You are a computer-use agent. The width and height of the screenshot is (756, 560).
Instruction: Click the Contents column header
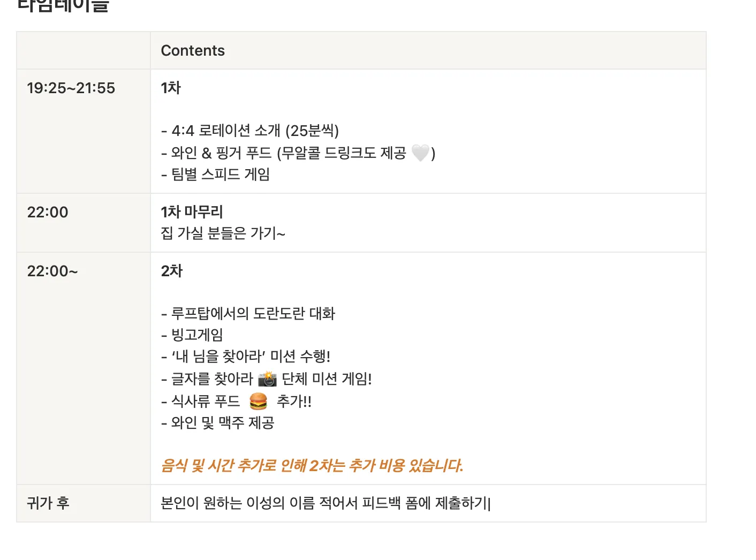click(x=193, y=50)
